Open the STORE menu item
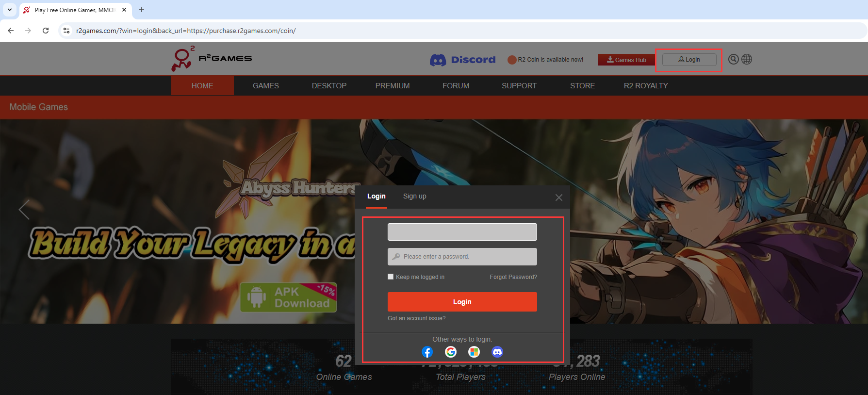Viewport: 868px width, 395px height. (x=582, y=86)
